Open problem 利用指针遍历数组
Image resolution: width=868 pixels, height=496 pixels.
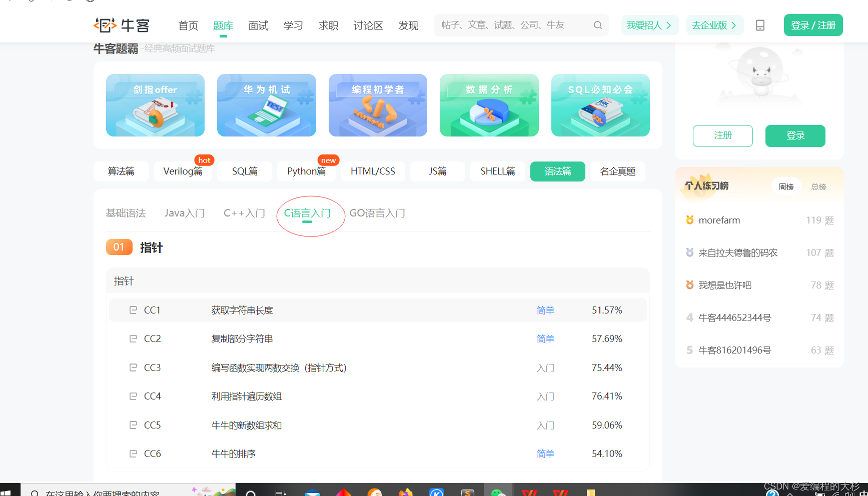pyautogui.click(x=247, y=396)
